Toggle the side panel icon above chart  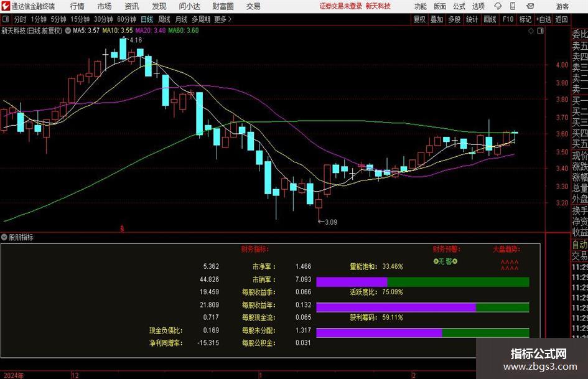pos(540,31)
